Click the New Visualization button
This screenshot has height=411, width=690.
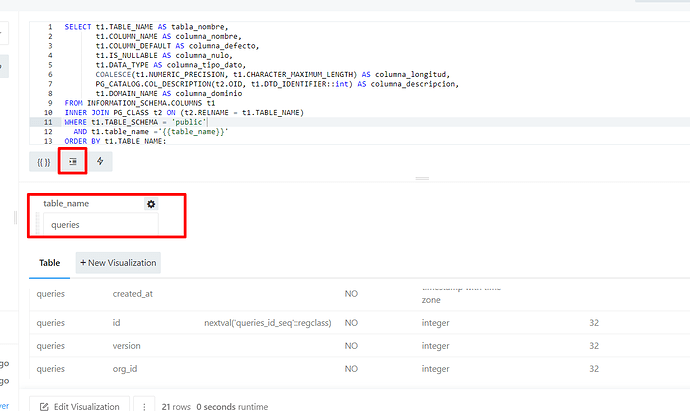(118, 263)
